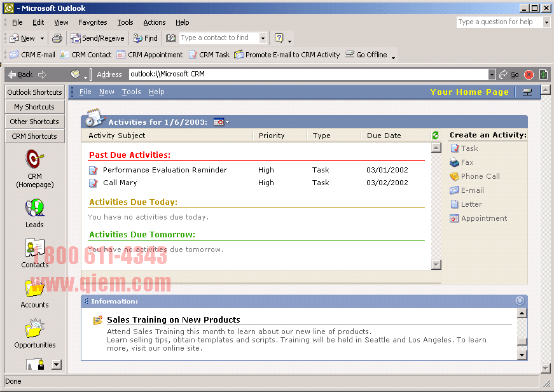Expand the New button dropdown arrow
The width and height of the screenshot is (554, 392).
pyautogui.click(x=42, y=38)
